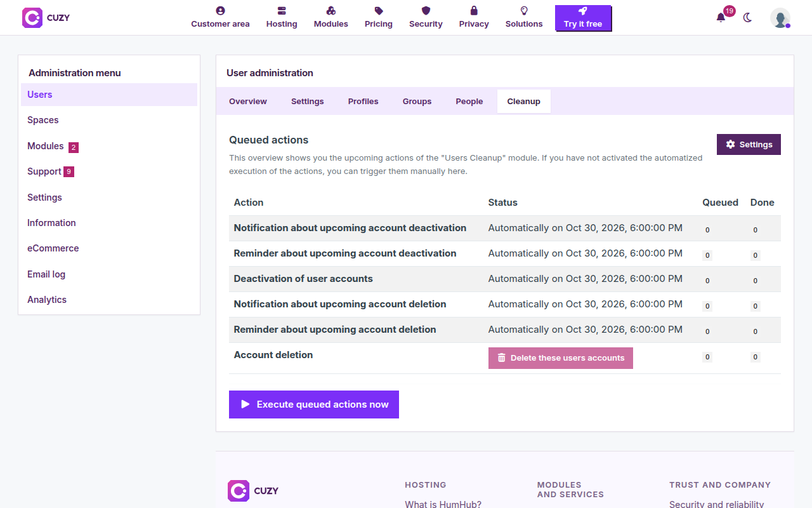Open notifications bell with 19 badge
Viewport: 812px width, 508px height.
(721, 17)
